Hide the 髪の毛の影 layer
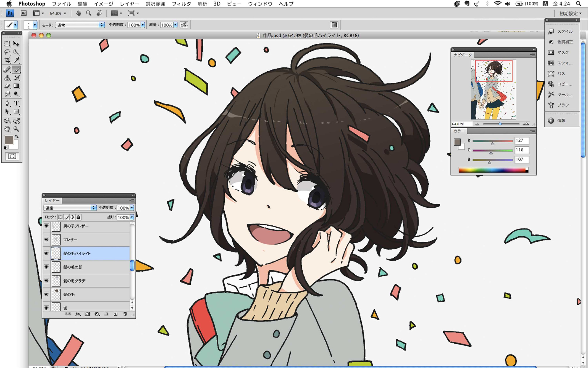The height and width of the screenshot is (368, 588). point(46,267)
